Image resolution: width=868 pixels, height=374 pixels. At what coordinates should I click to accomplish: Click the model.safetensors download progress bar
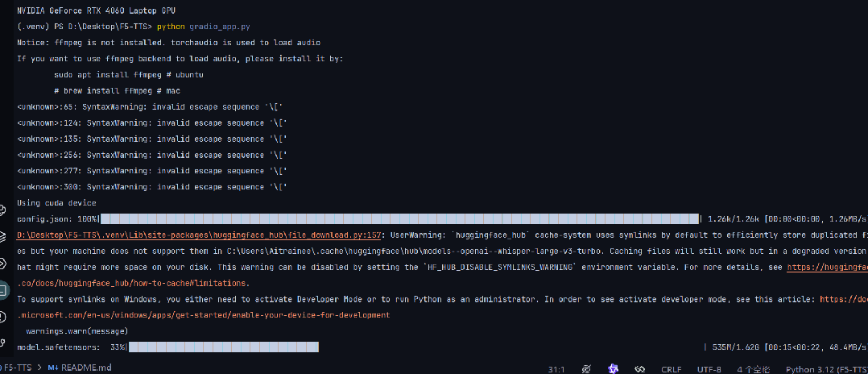(224, 347)
